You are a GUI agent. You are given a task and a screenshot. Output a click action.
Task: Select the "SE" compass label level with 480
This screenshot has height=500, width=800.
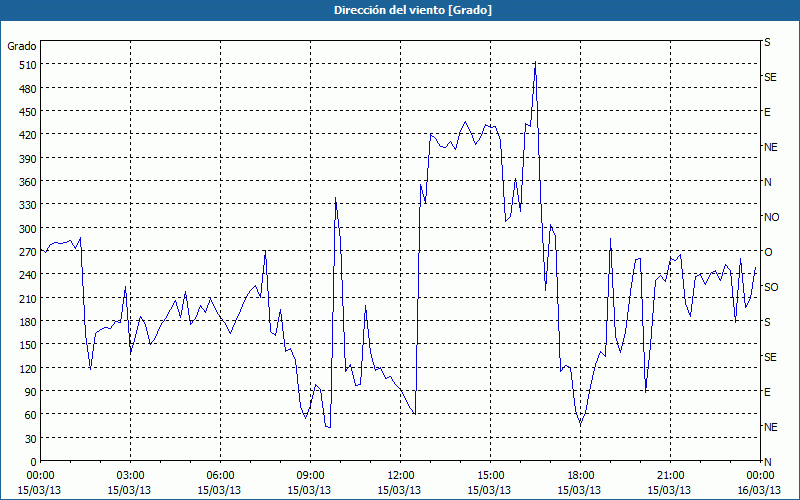[x=770, y=77]
